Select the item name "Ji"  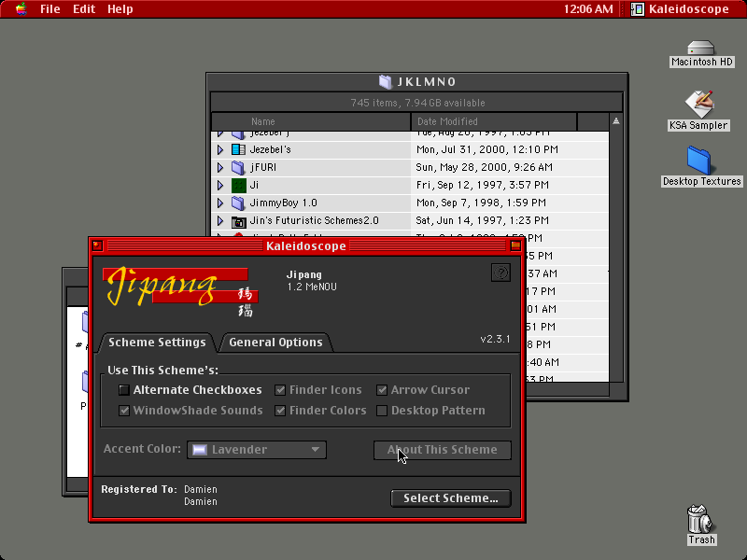point(254,185)
